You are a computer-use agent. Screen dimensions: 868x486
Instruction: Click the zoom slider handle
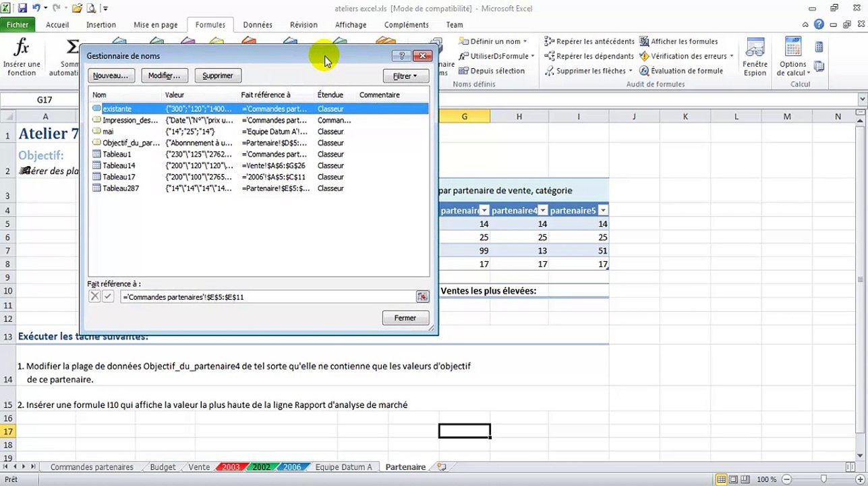coord(823,479)
